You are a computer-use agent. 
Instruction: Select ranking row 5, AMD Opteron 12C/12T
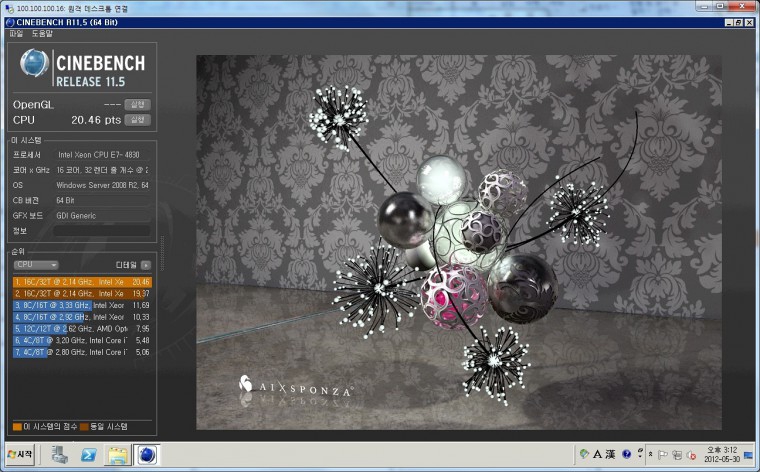(x=82, y=329)
